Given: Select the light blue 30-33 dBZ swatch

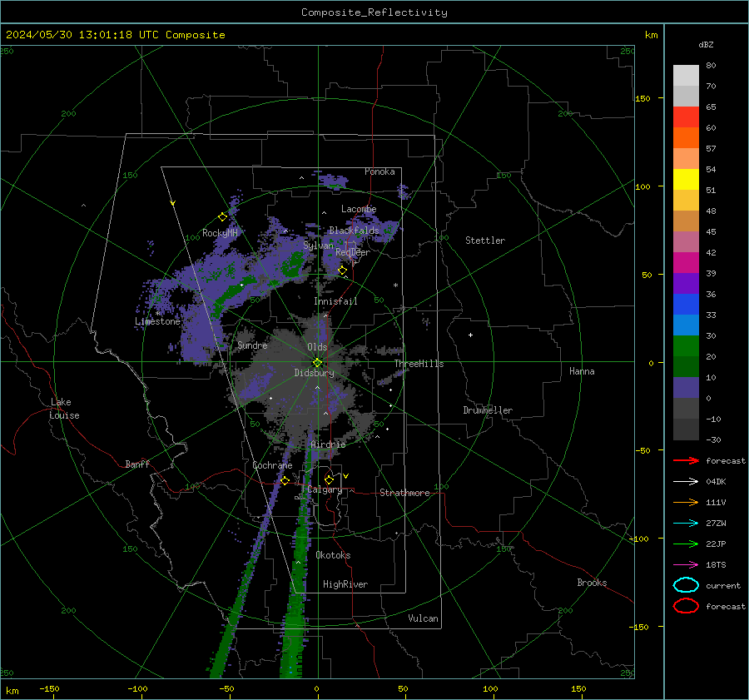Looking at the screenshot, I should [686, 325].
